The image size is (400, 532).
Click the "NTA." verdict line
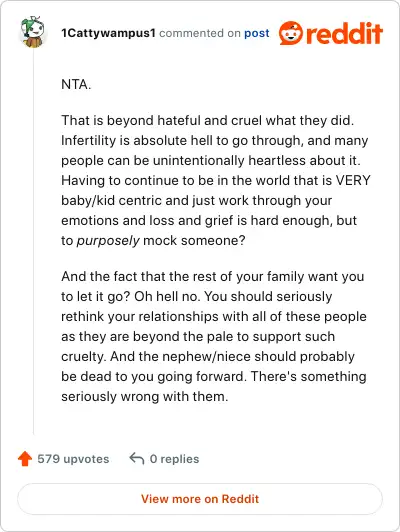click(76, 84)
